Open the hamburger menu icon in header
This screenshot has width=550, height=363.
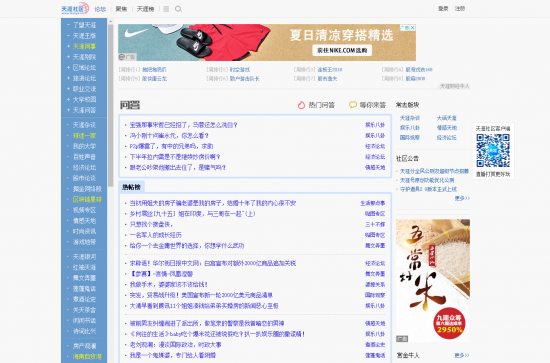coord(166,9)
